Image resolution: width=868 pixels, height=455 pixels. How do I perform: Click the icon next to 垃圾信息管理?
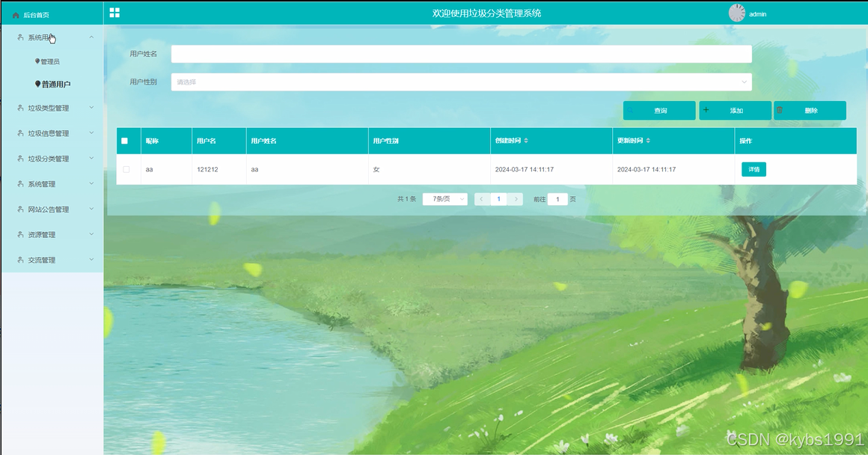click(x=20, y=133)
